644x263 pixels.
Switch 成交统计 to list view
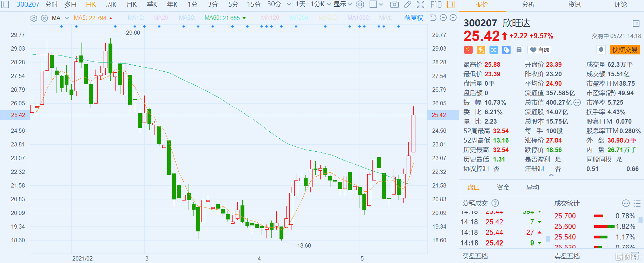tap(637, 203)
